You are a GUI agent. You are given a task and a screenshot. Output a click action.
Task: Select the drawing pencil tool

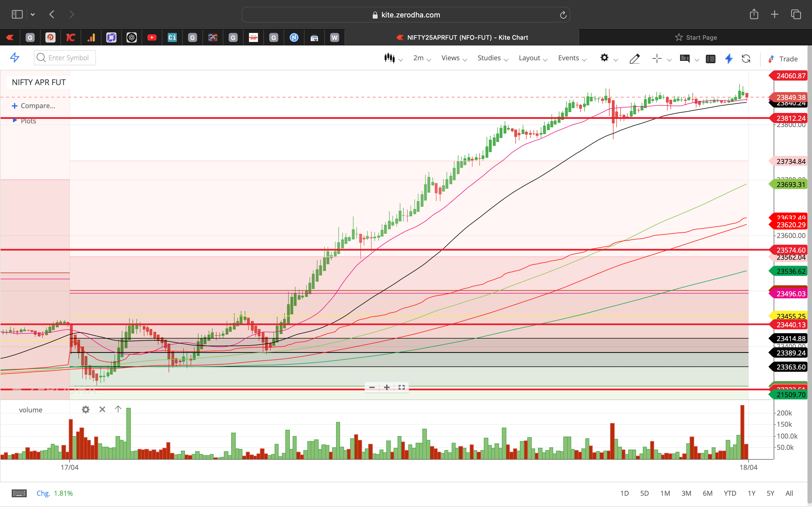tap(635, 59)
